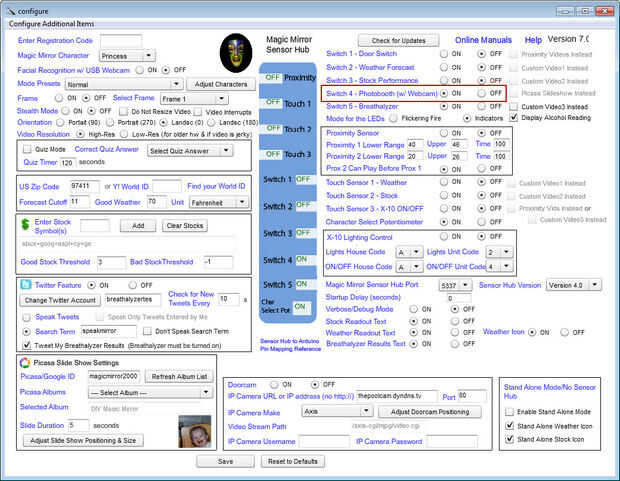Click the Picasa Slide Show pinwheel icon
Image resolution: width=620 pixels, height=481 pixels.
pyautogui.click(x=25, y=362)
